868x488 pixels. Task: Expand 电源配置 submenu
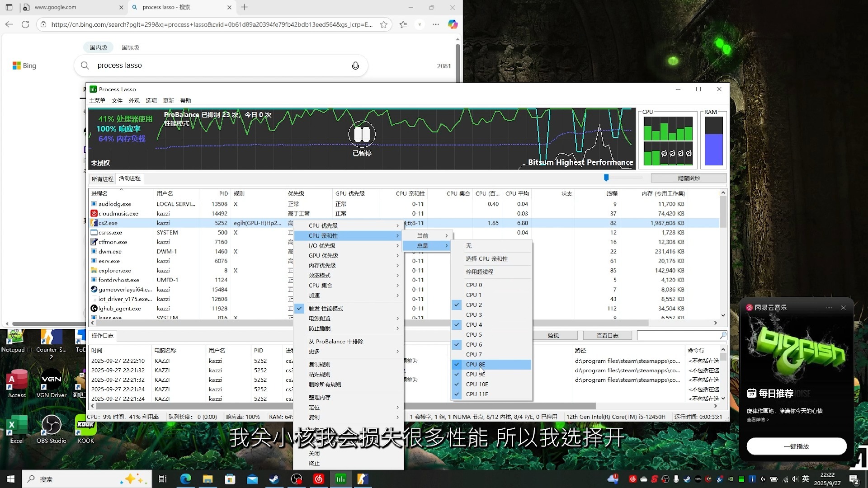348,318
